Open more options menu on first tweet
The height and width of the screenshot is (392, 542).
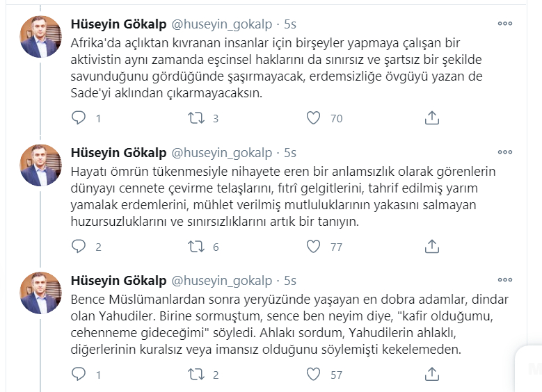click(504, 23)
